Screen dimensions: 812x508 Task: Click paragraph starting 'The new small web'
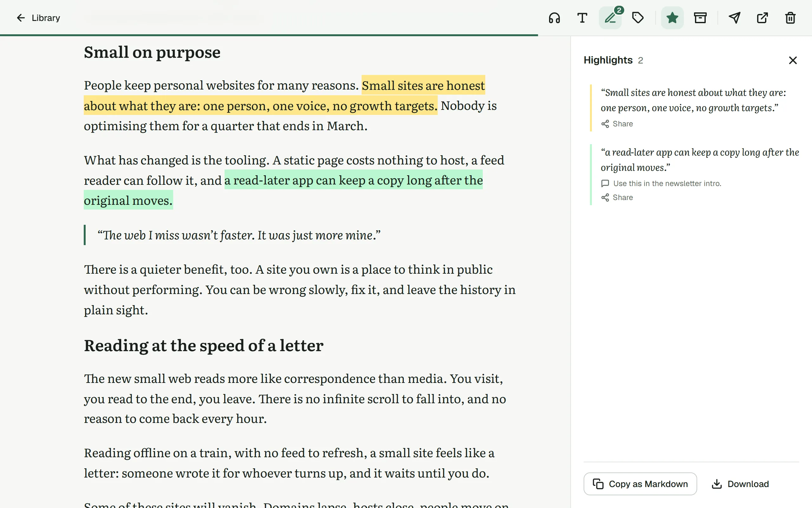click(x=295, y=399)
